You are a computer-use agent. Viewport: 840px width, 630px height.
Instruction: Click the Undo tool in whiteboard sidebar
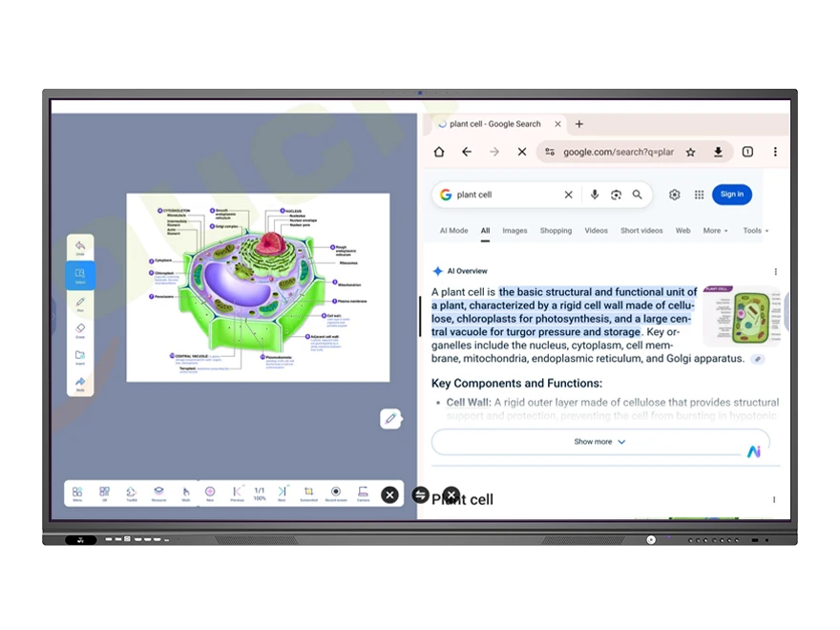point(80,247)
